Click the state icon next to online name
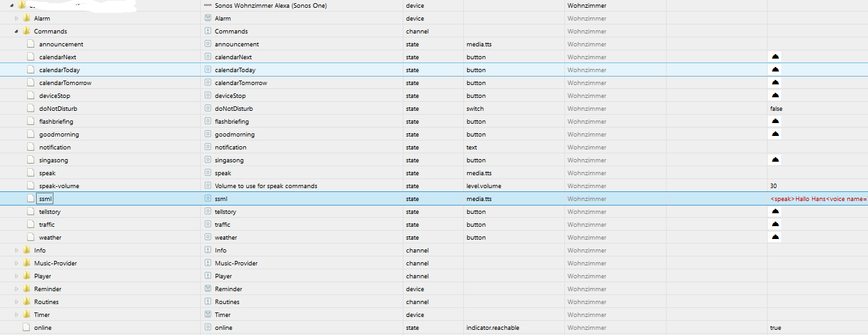 pos(208,327)
